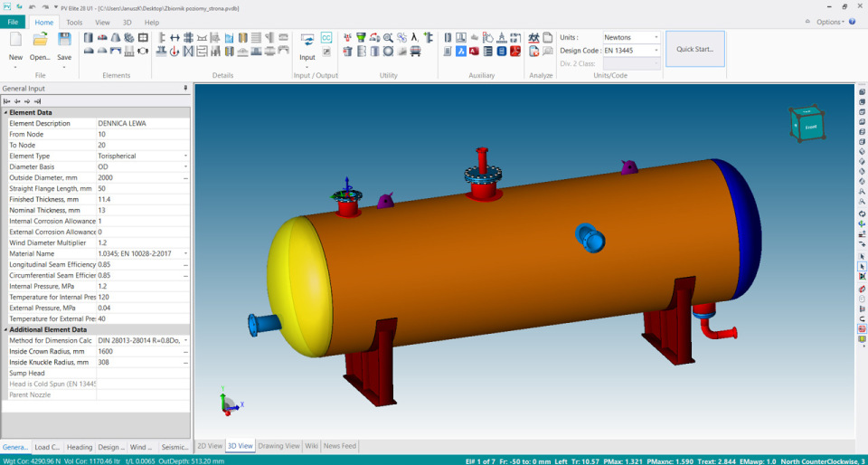Click the Outside Diameter value field

coord(140,177)
